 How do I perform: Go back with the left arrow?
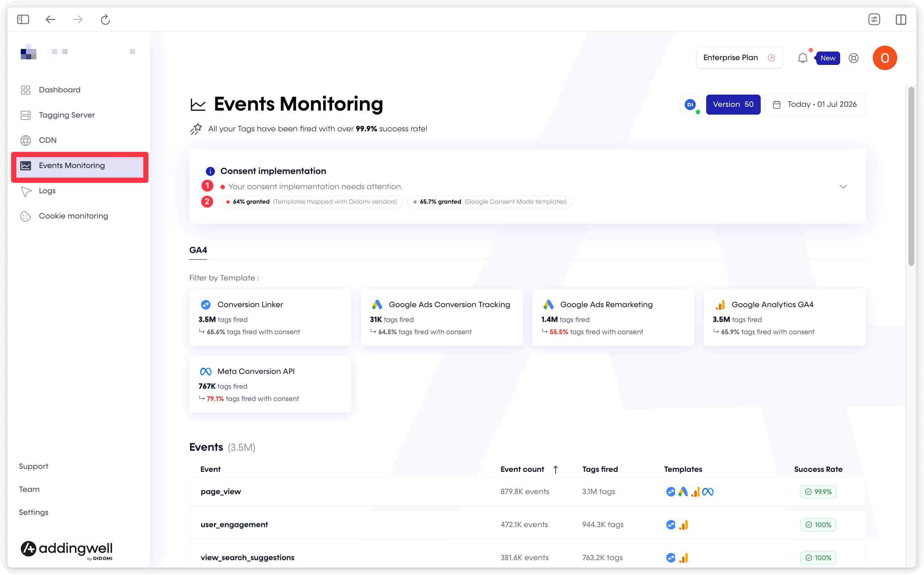(x=50, y=19)
